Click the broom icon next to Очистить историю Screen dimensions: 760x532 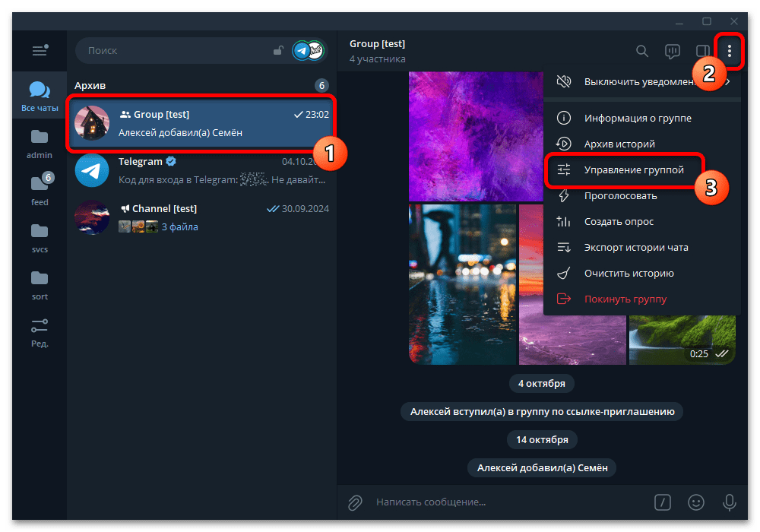pyautogui.click(x=564, y=274)
